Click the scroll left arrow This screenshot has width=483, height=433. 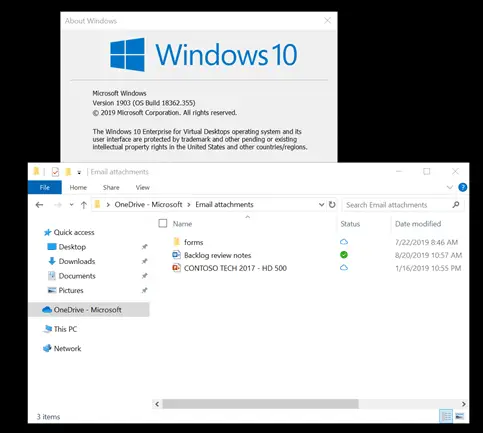(157, 404)
